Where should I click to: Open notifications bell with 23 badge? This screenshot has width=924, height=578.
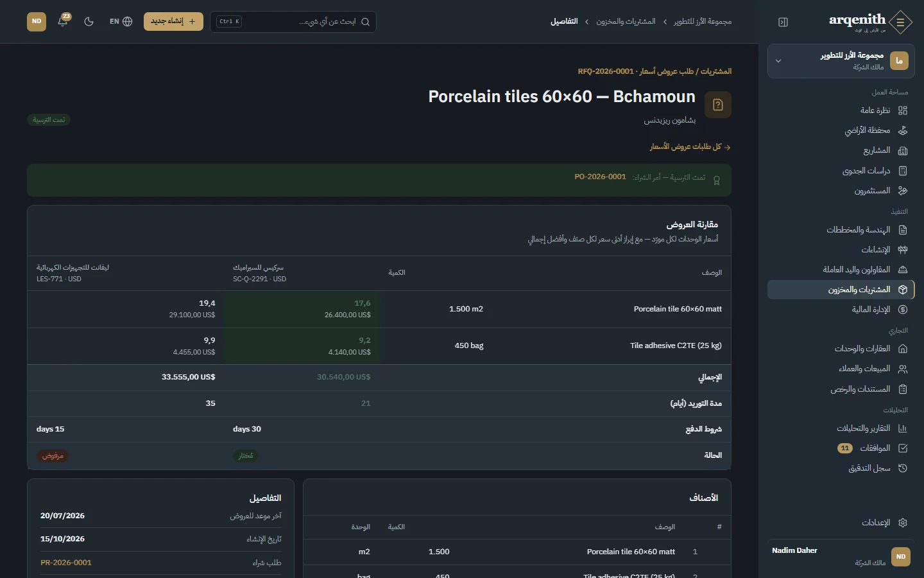point(63,21)
